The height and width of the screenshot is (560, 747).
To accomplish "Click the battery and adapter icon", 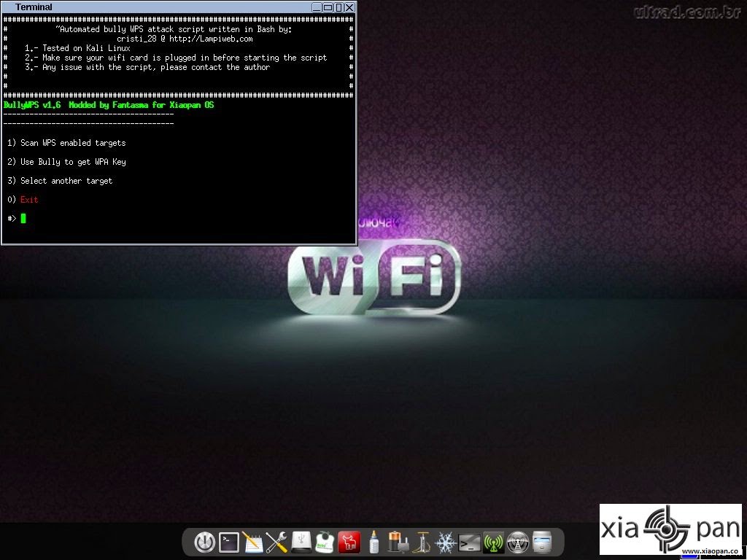I will click(398, 542).
